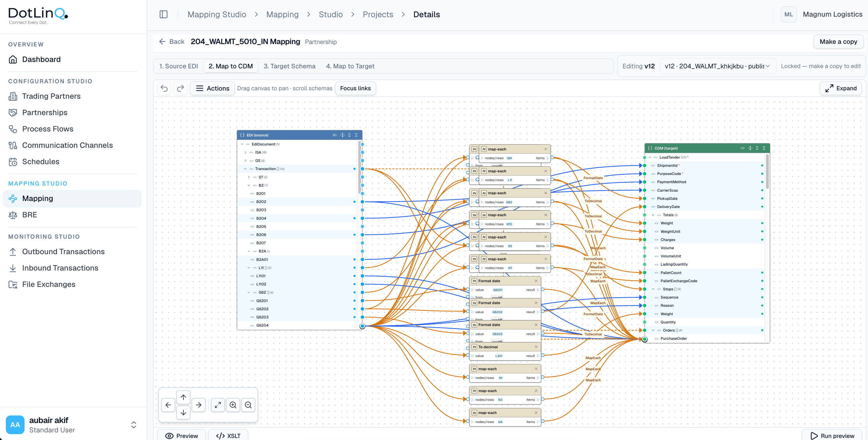Pan canvas up with arrow button

pos(183,397)
